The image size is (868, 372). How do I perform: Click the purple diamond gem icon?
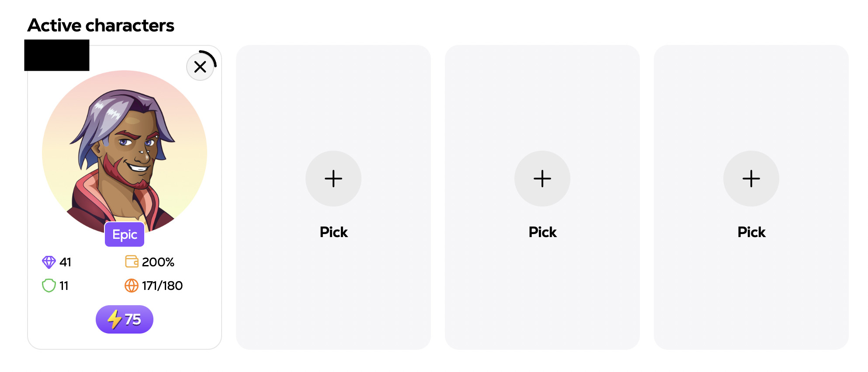tap(49, 262)
